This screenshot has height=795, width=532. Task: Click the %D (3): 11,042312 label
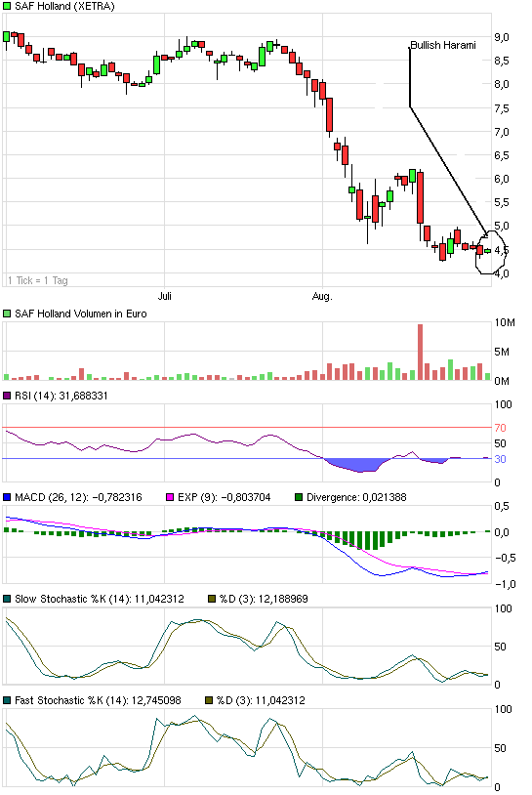pos(261,700)
